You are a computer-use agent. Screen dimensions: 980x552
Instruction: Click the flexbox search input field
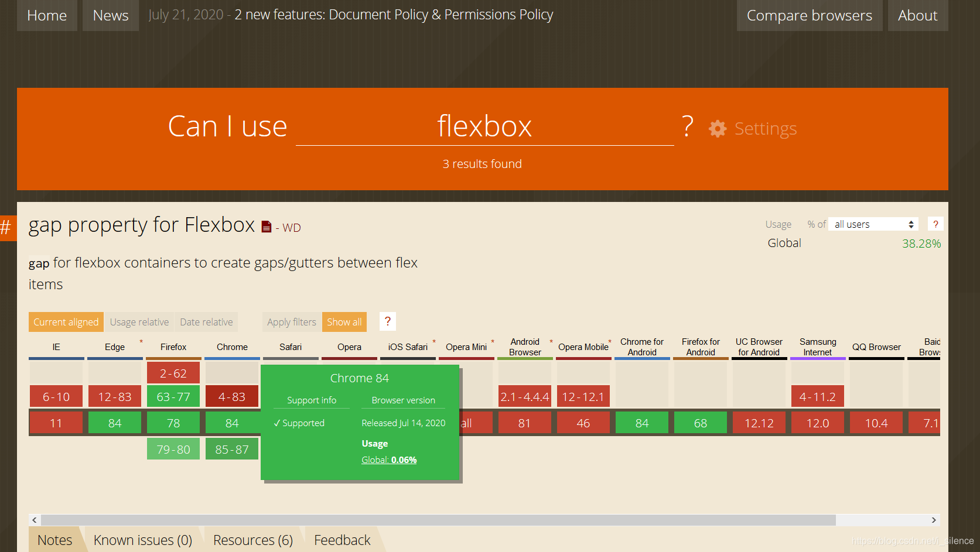click(485, 126)
